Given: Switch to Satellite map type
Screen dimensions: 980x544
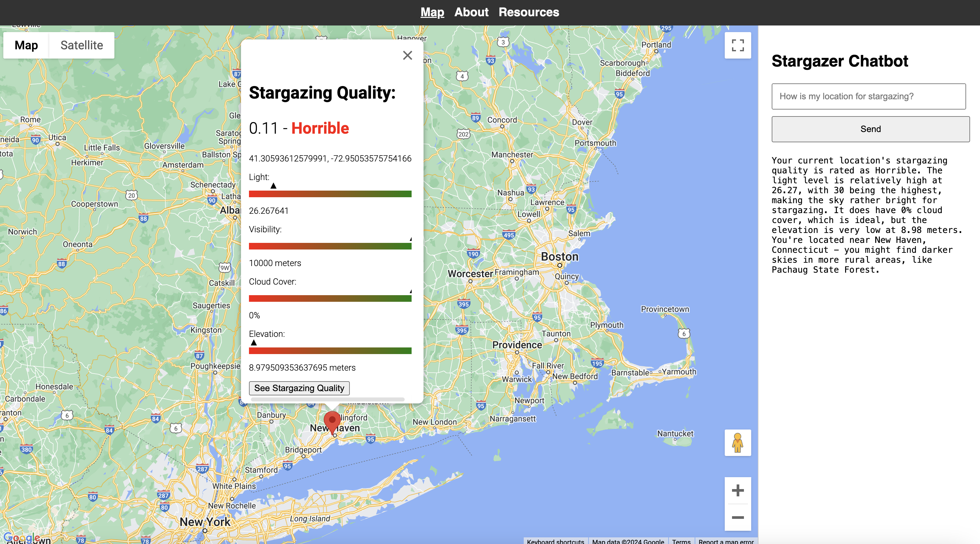Looking at the screenshot, I should click(81, 45).
